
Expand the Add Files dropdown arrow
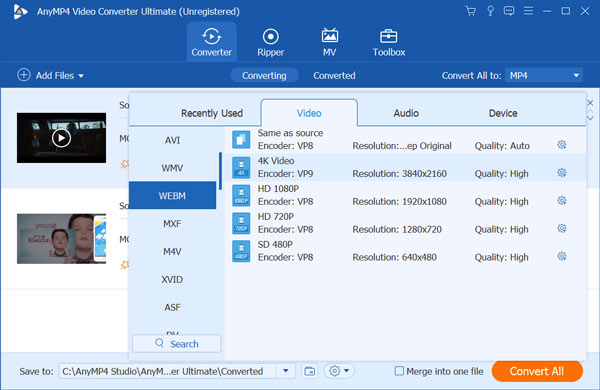(x=81, y=76)
